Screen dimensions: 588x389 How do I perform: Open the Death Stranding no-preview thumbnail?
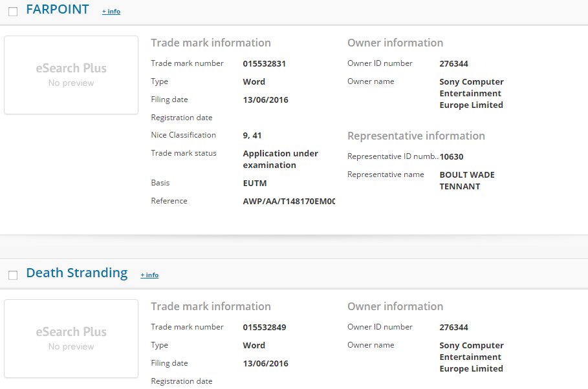tap(71, 339)
